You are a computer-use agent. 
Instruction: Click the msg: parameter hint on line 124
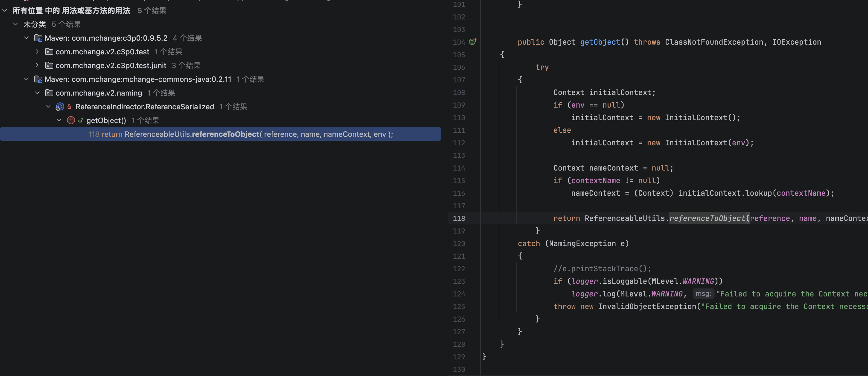tap(703, 294)
